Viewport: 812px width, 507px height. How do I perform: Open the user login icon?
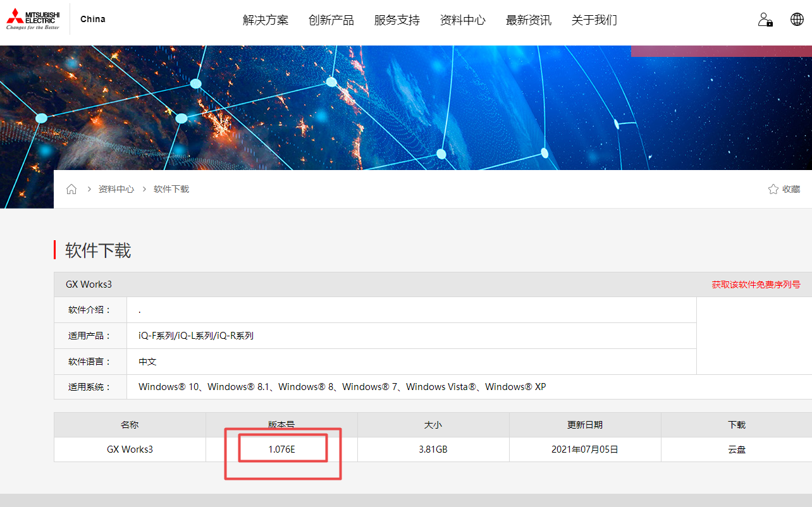point(765,20)
